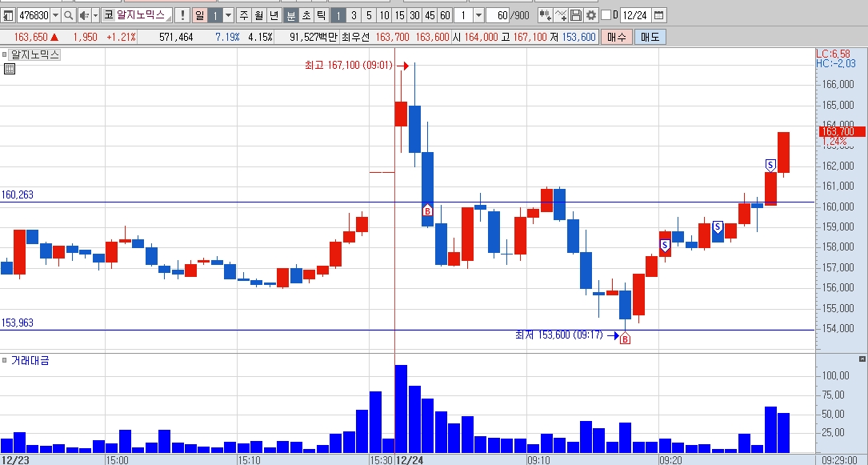
Task: Click the current price tag 163,700
Action: point(842,131)
